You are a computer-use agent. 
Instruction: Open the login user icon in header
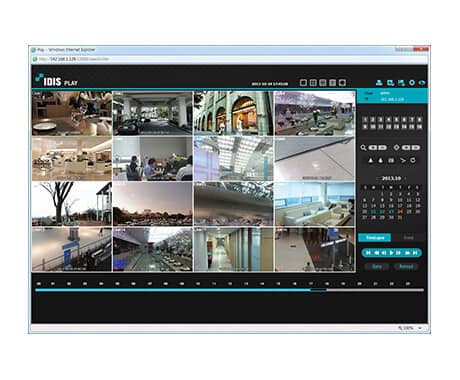click(x=379, y=83)
